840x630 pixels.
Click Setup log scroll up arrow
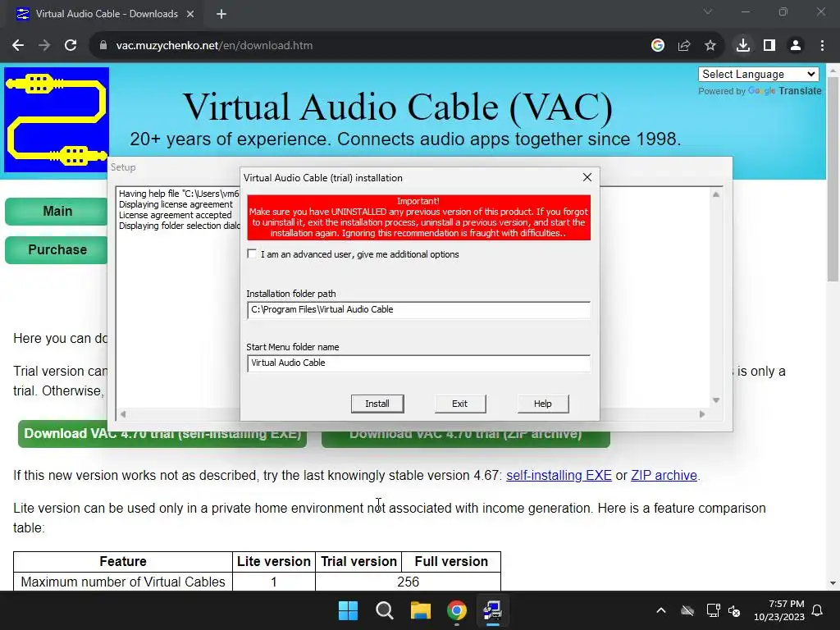pos(716,194)
